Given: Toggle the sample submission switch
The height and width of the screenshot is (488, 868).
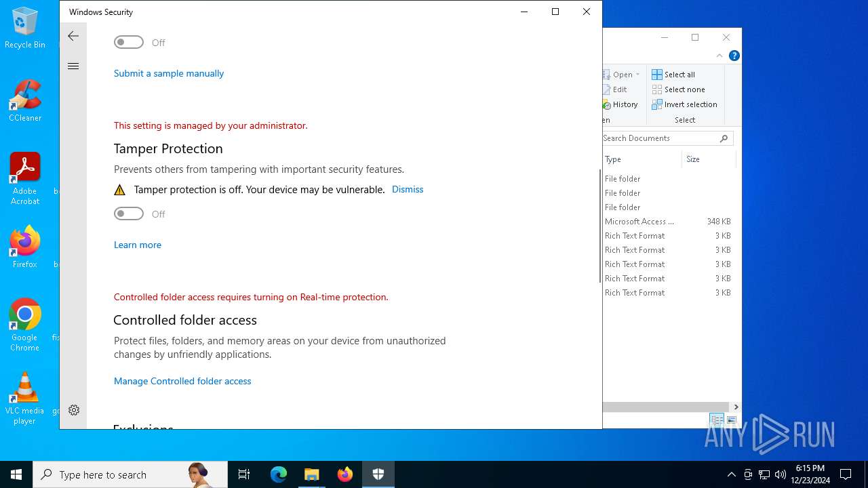Looking at the screenshot, I should [129, 42].
